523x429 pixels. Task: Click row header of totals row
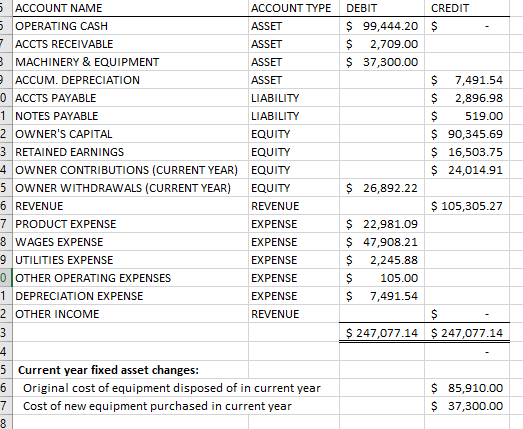(6, 333)
